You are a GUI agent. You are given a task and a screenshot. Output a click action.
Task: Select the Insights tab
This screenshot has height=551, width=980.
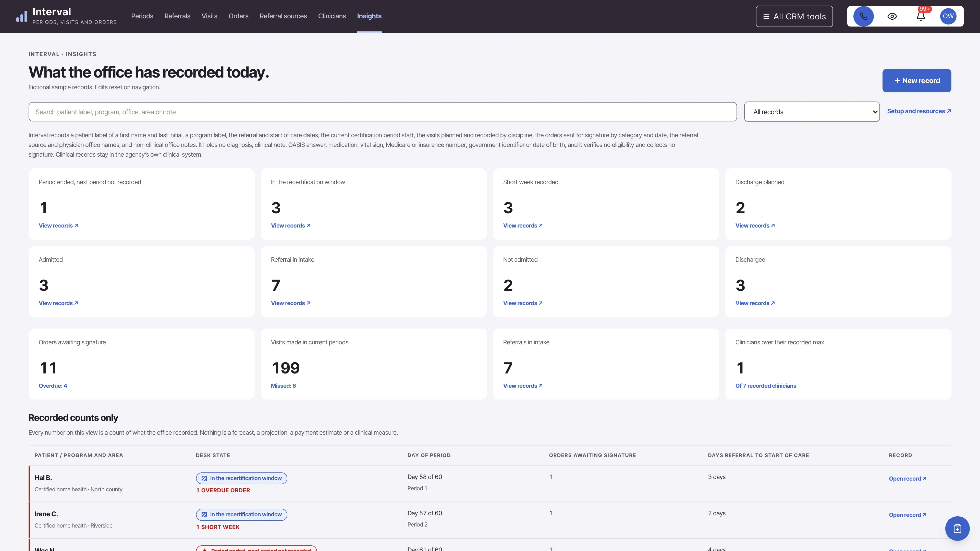point(369,16)
